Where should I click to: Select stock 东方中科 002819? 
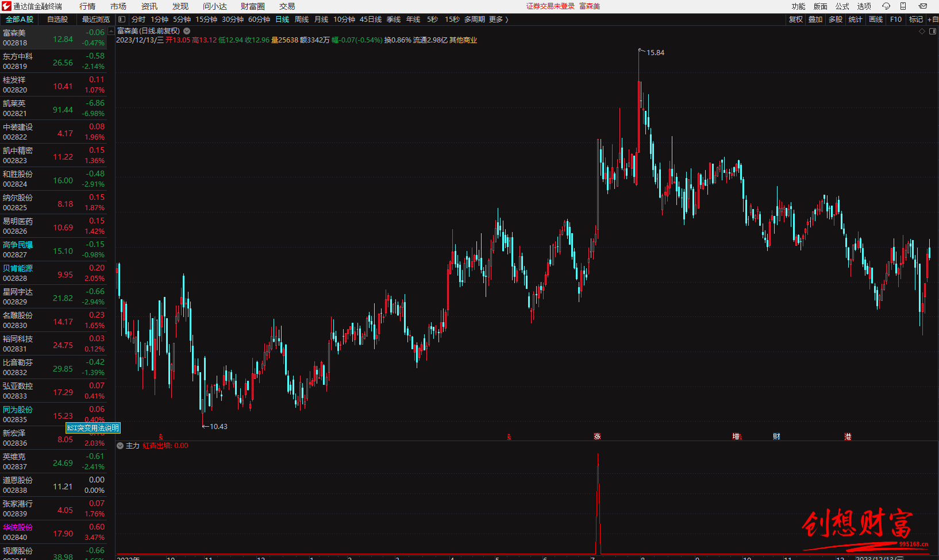53,61
